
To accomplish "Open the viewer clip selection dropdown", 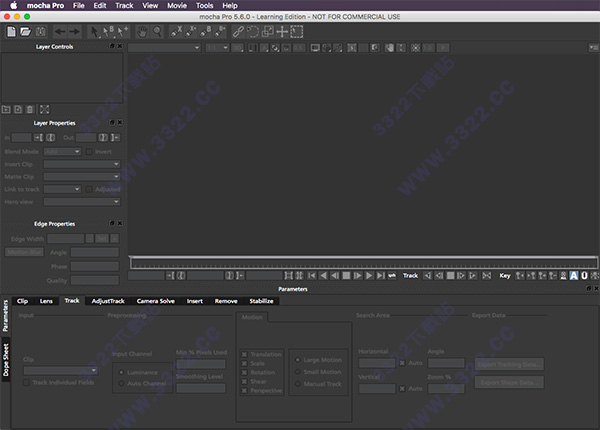I will coord(165,48).
